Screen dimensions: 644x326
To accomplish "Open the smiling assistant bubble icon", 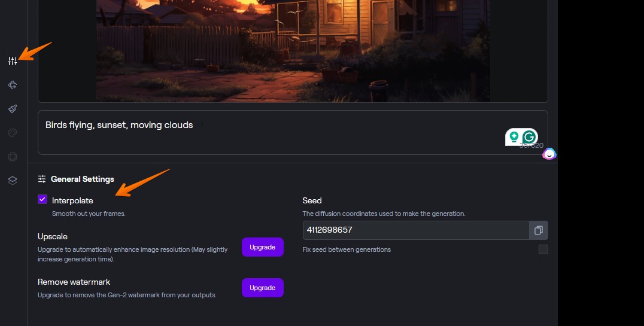I will coord(549,154).
